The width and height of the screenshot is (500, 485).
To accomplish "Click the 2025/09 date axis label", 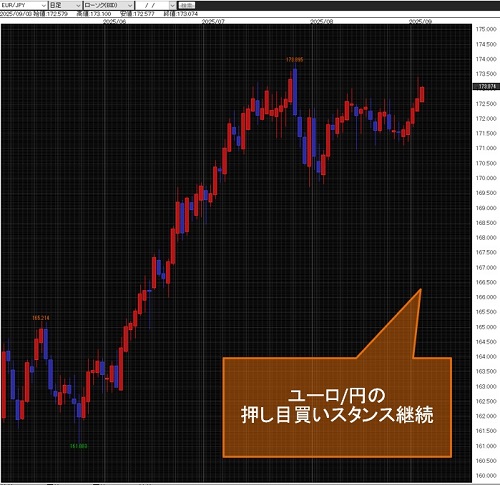I will 420,21.
